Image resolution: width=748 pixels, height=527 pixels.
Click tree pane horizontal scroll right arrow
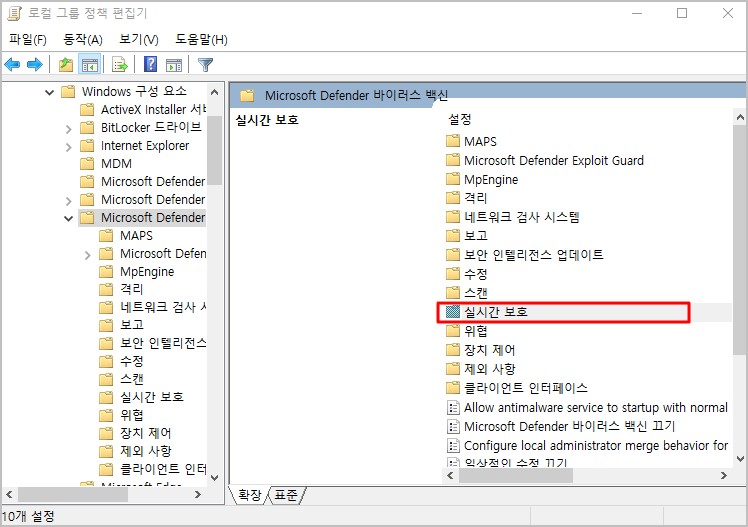(x=198, y=495)
